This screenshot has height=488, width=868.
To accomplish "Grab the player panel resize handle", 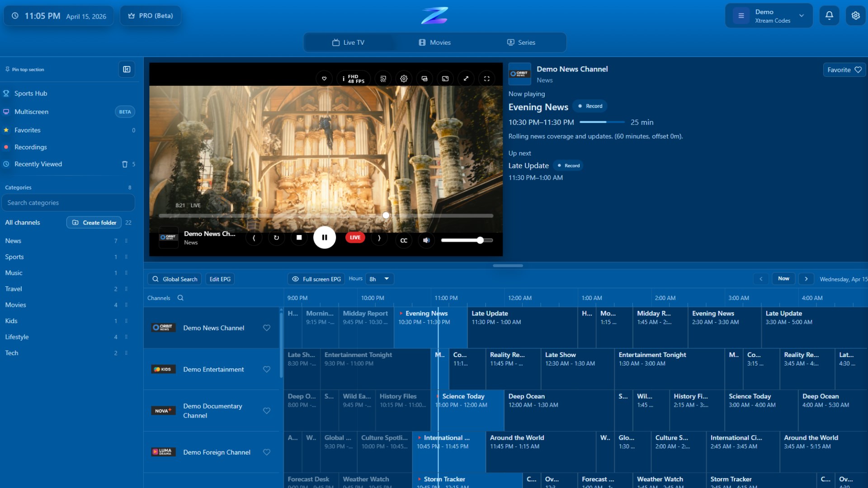I will point(508,266).
